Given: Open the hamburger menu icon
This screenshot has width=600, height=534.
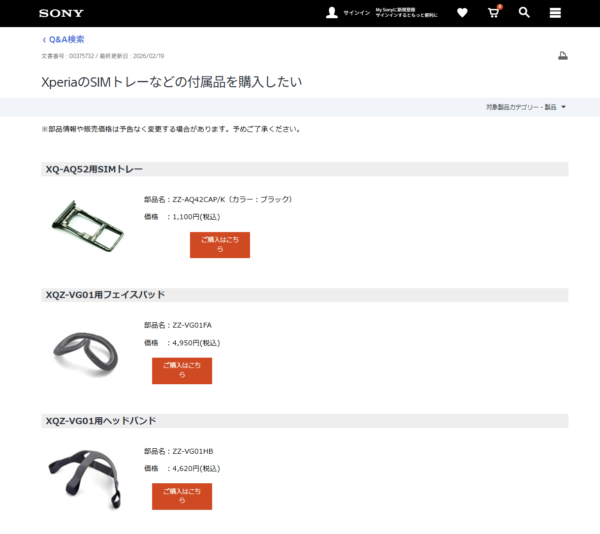Looking at the screenshot, I should [x=555, y=13].
